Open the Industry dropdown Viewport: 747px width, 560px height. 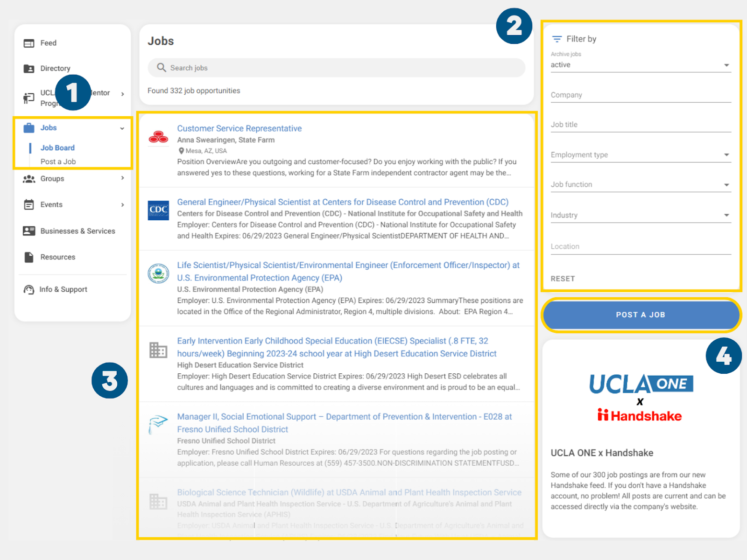click(641, 215)
